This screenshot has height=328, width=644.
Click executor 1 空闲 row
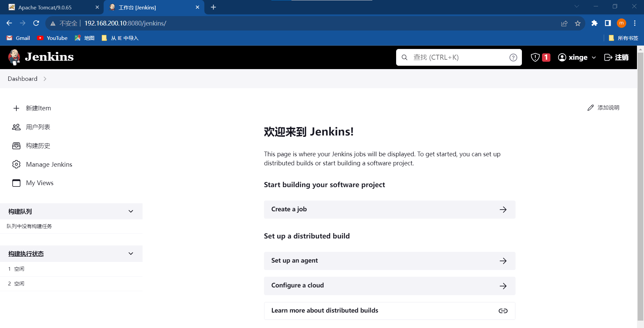click(71, 269)
